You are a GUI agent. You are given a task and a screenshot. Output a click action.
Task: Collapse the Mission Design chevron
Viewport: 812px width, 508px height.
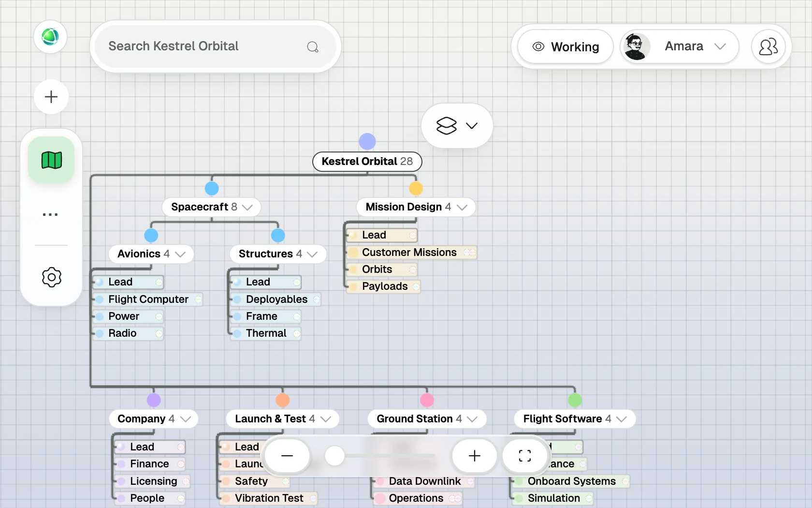click(462, 207)
